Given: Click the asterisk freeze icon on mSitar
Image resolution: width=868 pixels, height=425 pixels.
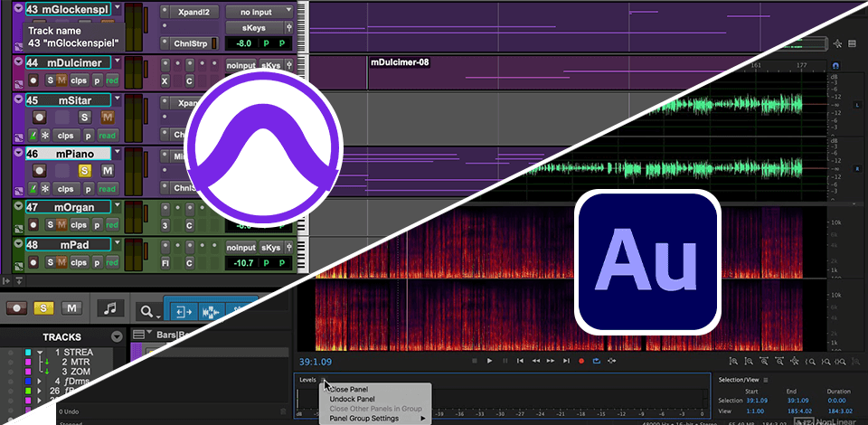Looking at the screenshot, I should point(45,136).
